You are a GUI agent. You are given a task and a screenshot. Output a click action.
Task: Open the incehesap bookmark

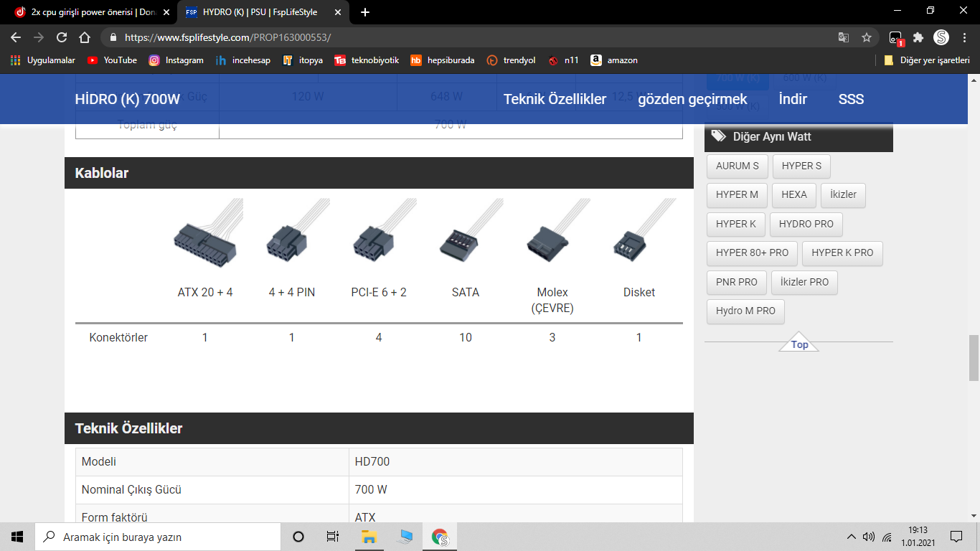tap(242, 60)
